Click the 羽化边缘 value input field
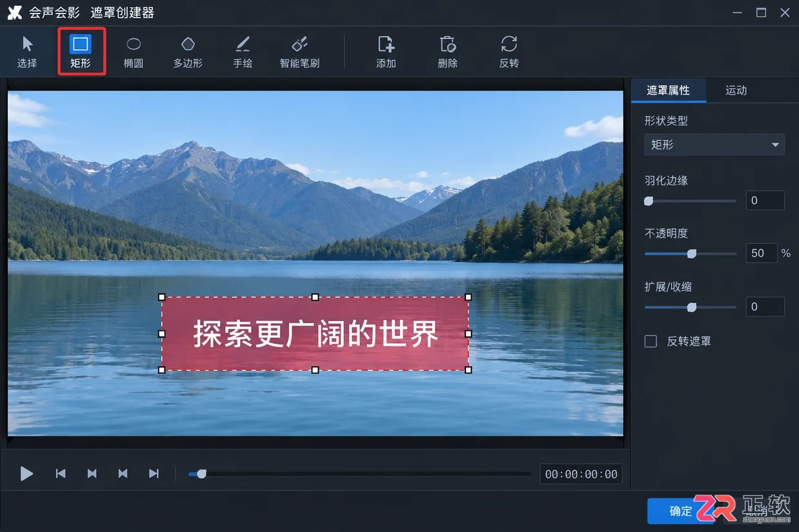The height and width of the screenshot is (532, 799). tap(765, 201)
